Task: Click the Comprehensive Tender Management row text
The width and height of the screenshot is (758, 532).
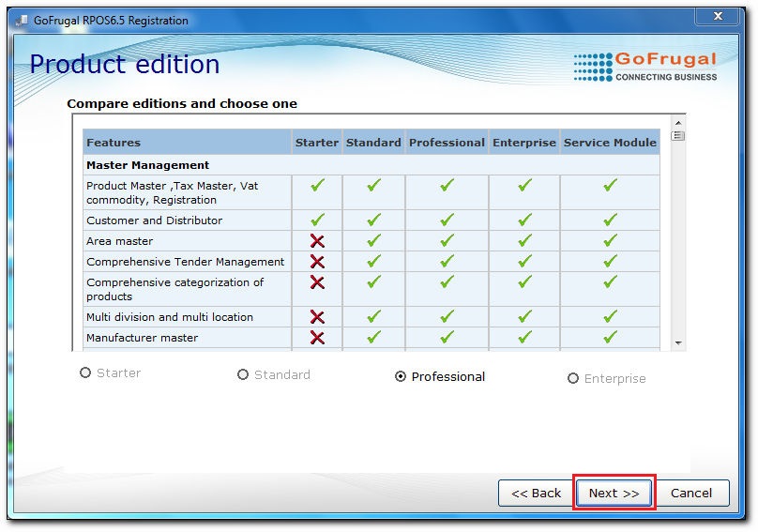Action: [185, 262]
